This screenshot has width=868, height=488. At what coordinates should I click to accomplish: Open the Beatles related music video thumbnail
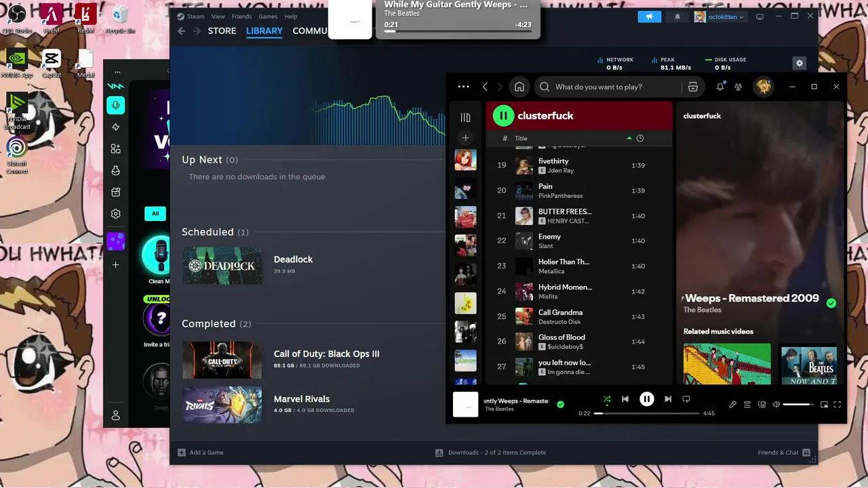click(x=809, y=365)
